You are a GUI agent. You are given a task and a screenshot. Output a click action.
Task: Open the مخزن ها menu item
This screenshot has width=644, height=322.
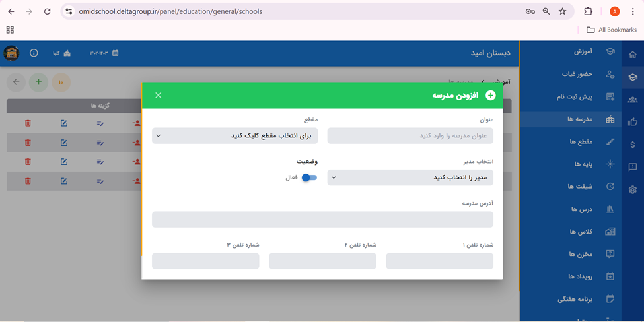(571, 254)
